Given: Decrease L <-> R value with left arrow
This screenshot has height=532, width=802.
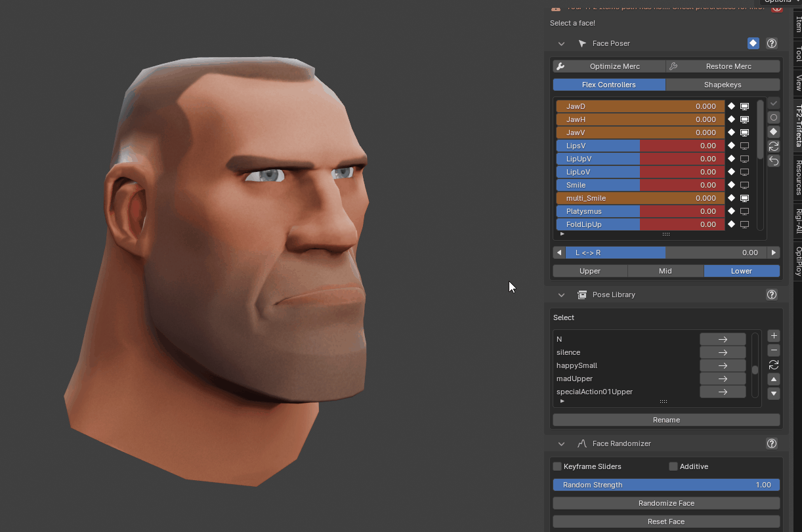Looking at the screenshot, I should coord(559,253).
